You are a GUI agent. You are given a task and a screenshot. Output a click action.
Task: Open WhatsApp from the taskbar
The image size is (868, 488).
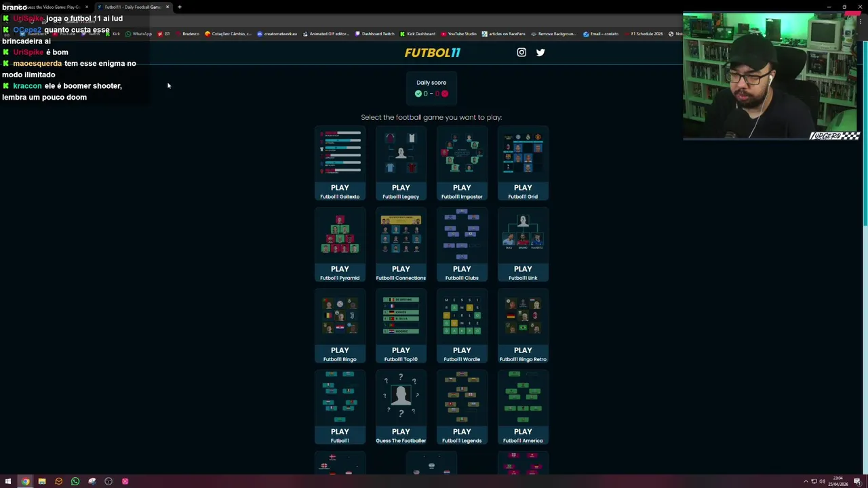pos(75,481)
